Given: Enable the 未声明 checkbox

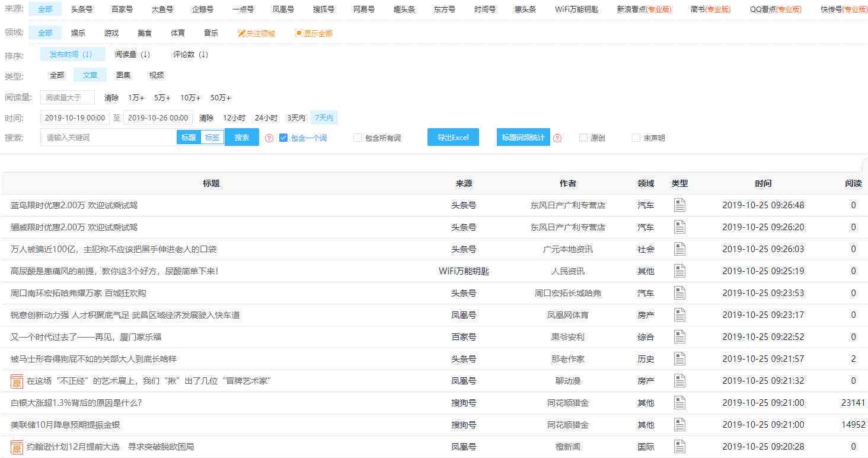Looking at the screenshot, I should [636, 138].
